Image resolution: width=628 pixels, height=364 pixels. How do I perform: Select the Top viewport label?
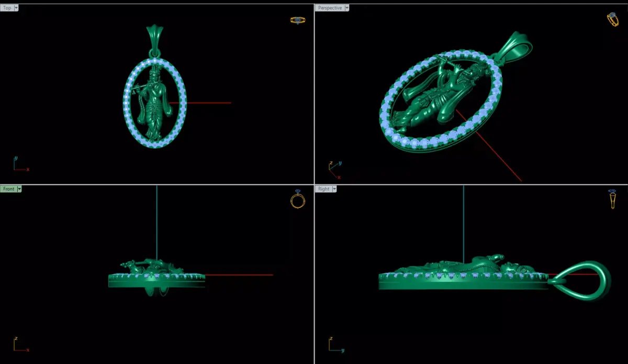click(x=7, y=8)
